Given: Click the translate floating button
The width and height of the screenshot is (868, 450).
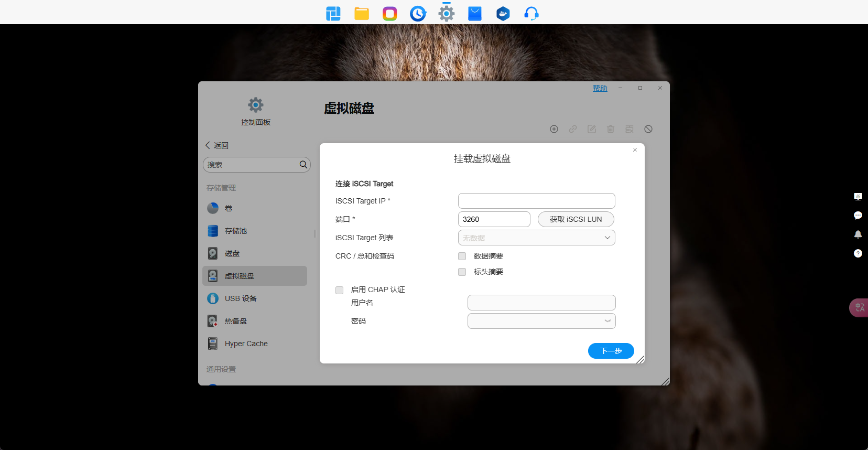Looking at the screenshot, I should tap(859, 308).
